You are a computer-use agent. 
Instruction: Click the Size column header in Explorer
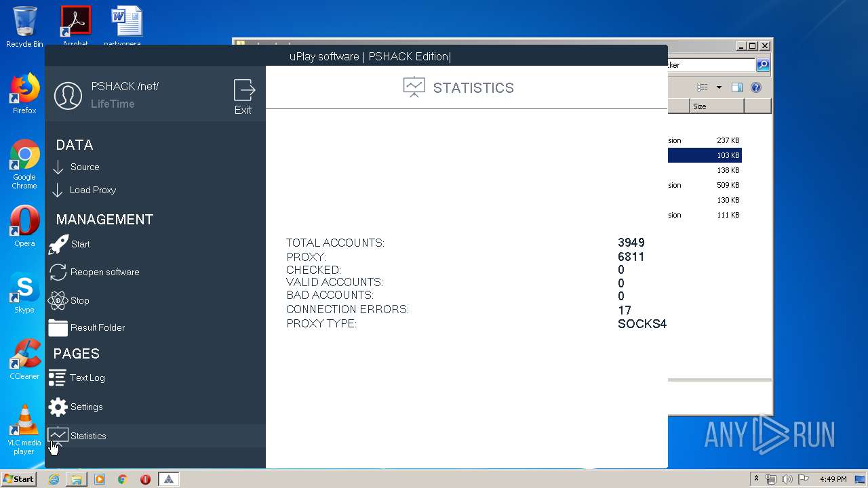pyautogui.click(x=717, y=106)
